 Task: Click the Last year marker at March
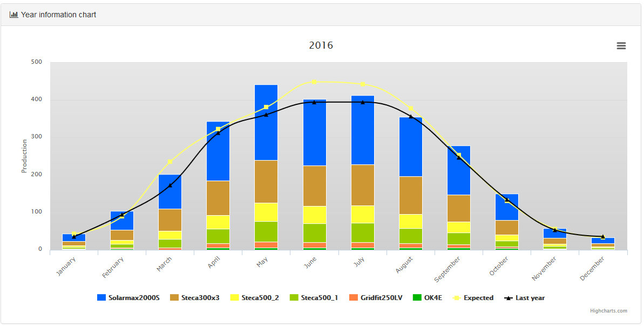pyautogui.click(x=170, y=185)
